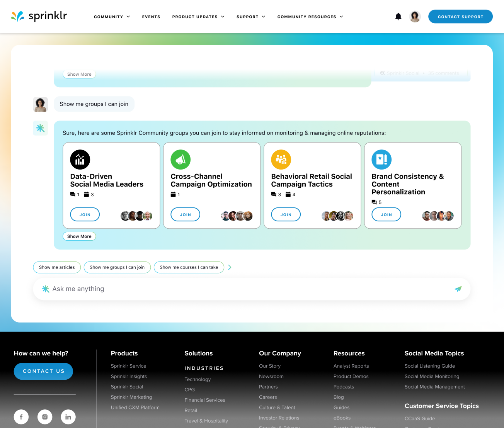Open the Facebook social icon
The width and height of the screenshot is (504, 428).
(21, 417)
